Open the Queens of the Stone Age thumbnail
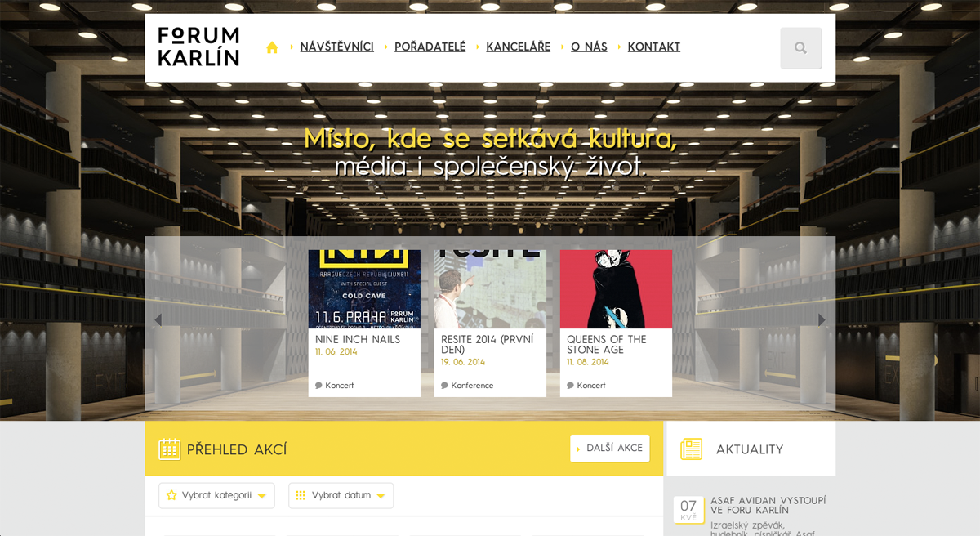 pos(616,289)
